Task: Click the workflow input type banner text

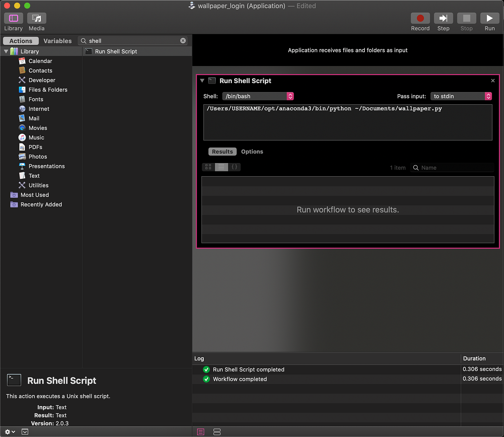Action: (x=348, y=50)
